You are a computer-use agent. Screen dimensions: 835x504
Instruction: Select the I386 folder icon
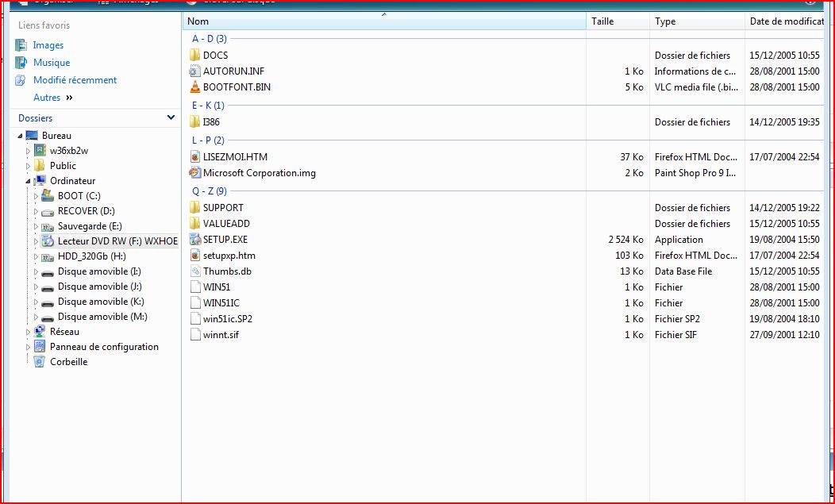tap(195, 121)
